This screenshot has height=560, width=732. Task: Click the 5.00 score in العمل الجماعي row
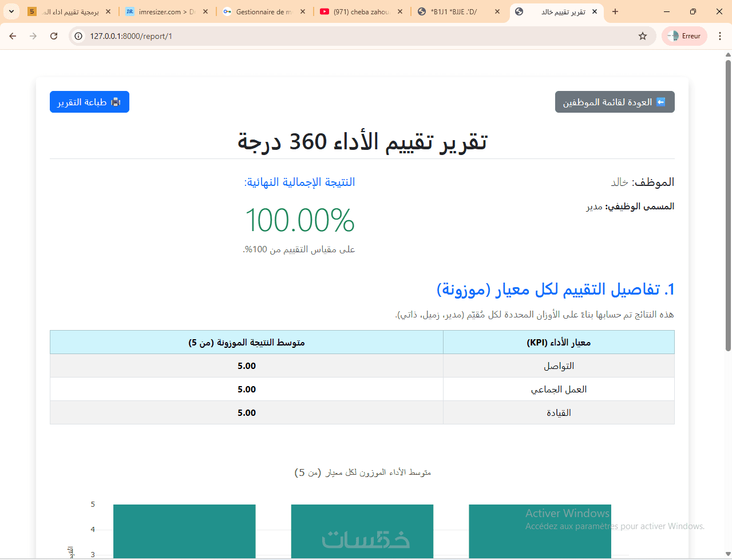tap(247, 389)
